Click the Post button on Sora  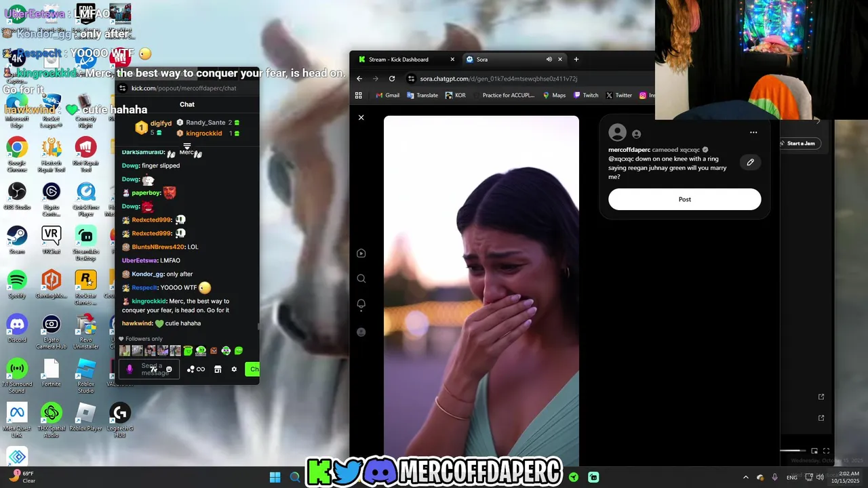click(x=685, y=199)
